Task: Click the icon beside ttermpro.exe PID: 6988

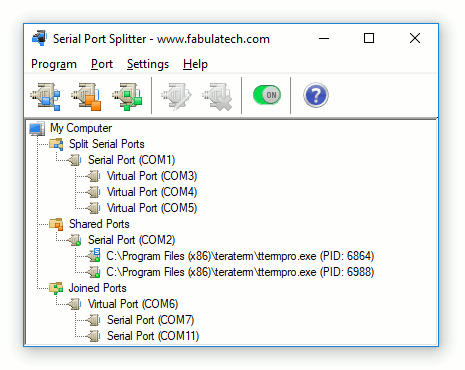Action: click(x=93, y=272)
